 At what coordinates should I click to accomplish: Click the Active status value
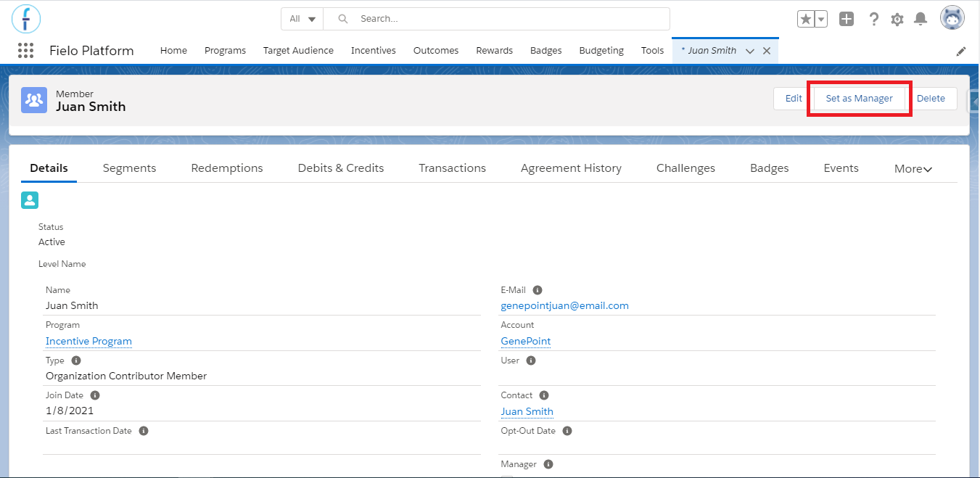point(52,242)
